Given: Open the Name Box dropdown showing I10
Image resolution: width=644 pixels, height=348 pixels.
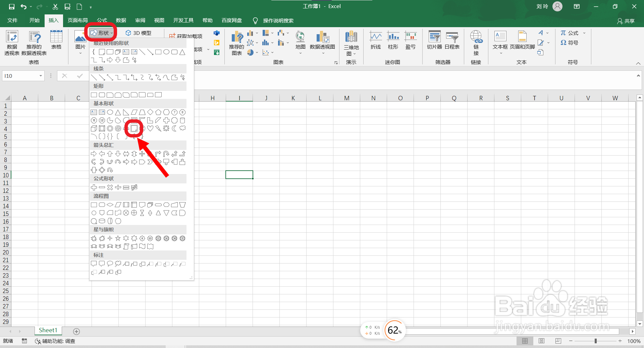Looking at the screenshot, I should (x=41, y=76).
